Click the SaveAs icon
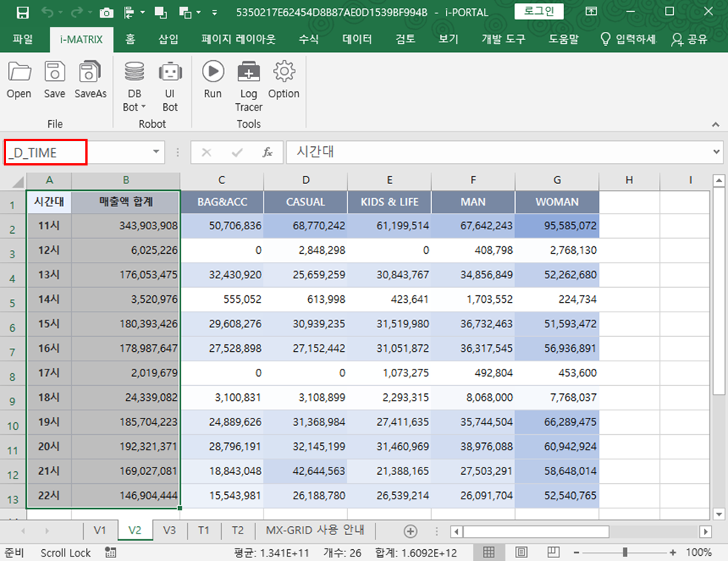This screenshot has height=561, width=728. pyautogui.click(x=91, y=79)
